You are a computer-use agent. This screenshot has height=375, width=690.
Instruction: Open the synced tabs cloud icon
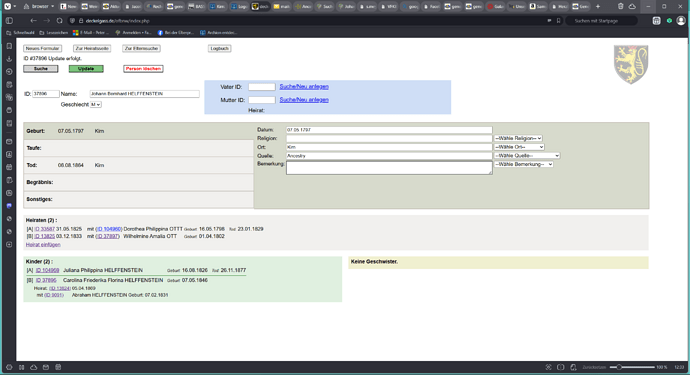pyautogui.click(x=632, y=7)
